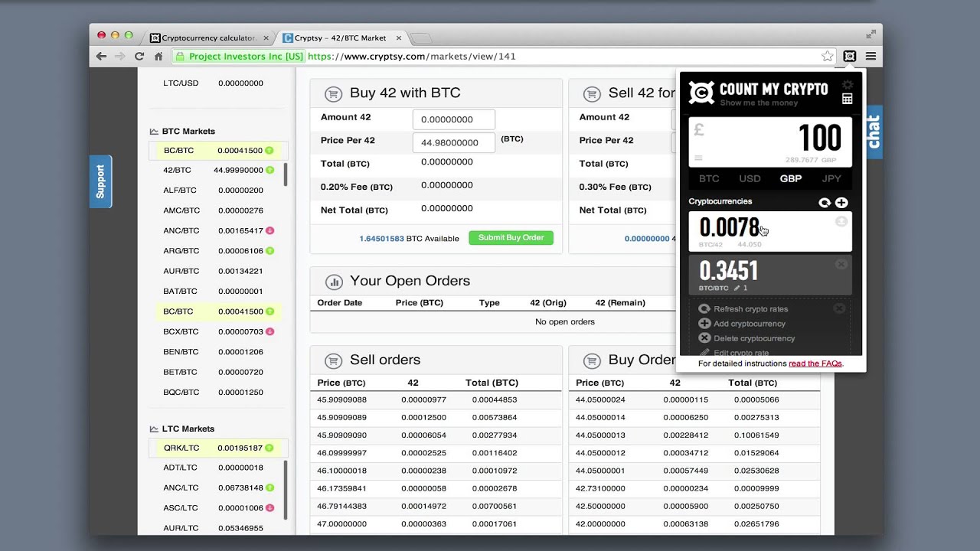Screen dimensions: 980x551
Task: Reload the Cryptsy page
Action: click(139, 56)
